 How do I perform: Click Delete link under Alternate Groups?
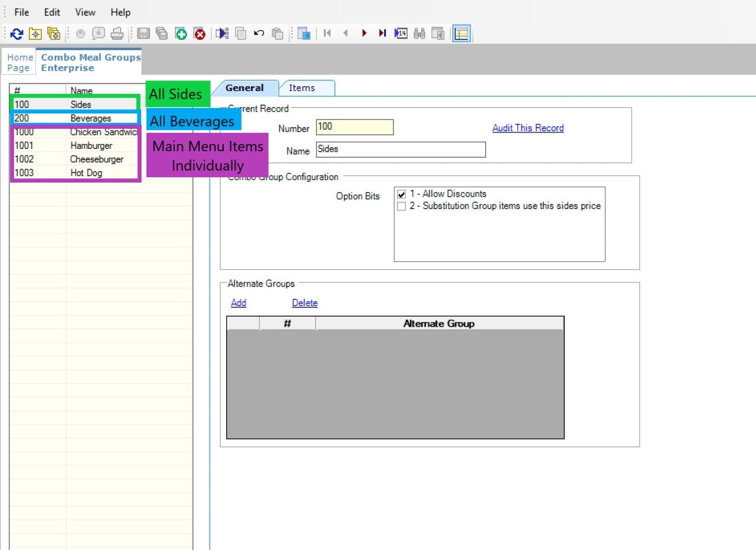click(x=305, y=302)
